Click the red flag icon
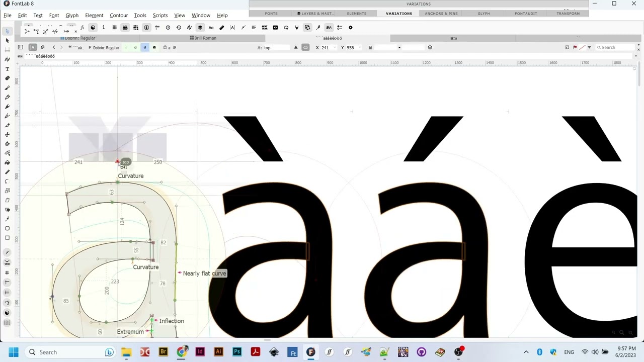The image size is (644, 362). (575, 48)
